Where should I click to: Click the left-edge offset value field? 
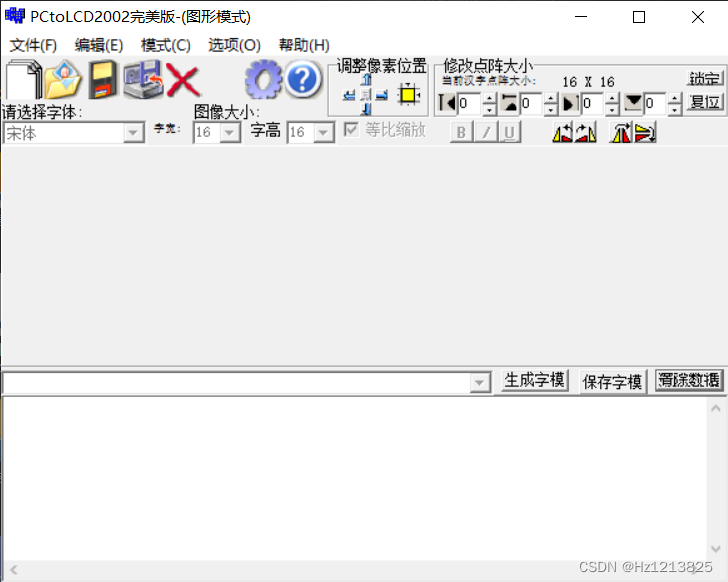(470, 103)
